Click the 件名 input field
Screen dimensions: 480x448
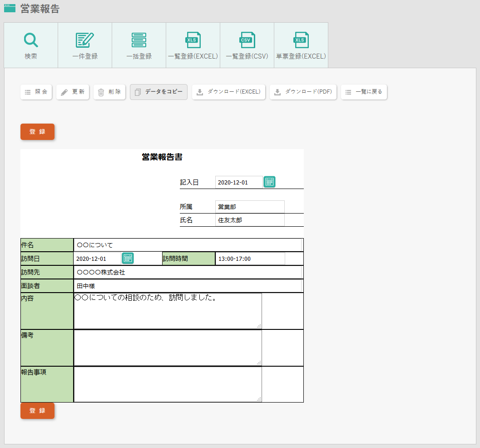[188, 245]
